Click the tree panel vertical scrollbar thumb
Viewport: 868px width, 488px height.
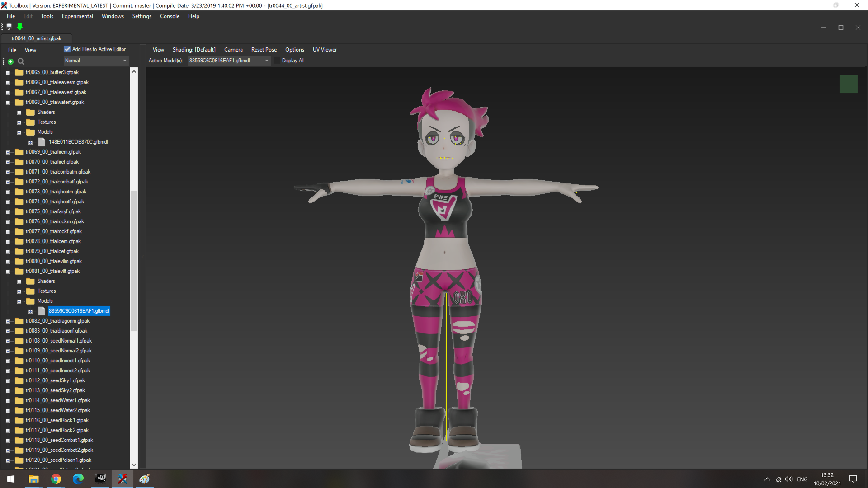[x=134, y=261]
